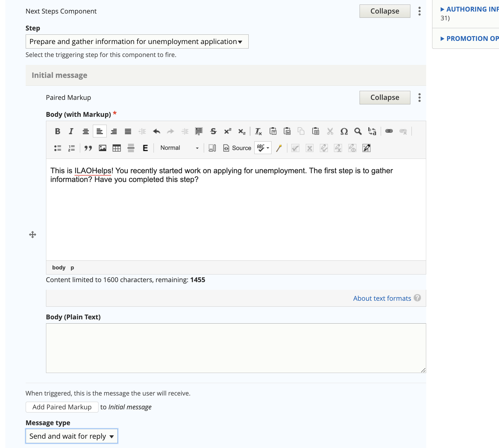Click the Insert template toolbar icon
The width and height of the screenshot is (499, 448).
[199, 131]
